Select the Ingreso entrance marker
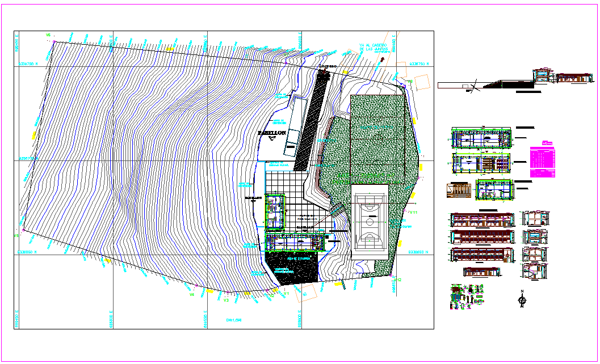 tap(326, 66)
